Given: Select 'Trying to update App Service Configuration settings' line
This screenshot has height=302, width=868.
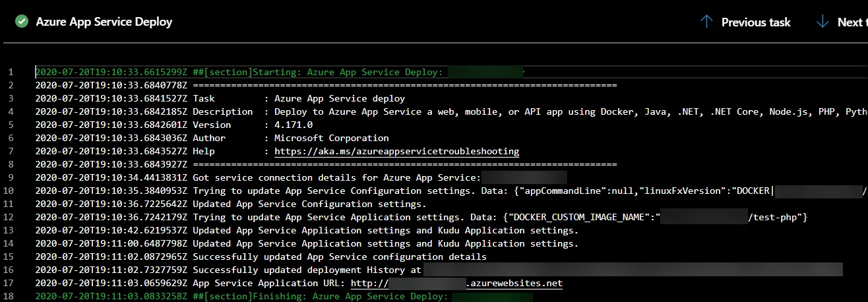Looking at the screenshot, I should tap(451, 191).
